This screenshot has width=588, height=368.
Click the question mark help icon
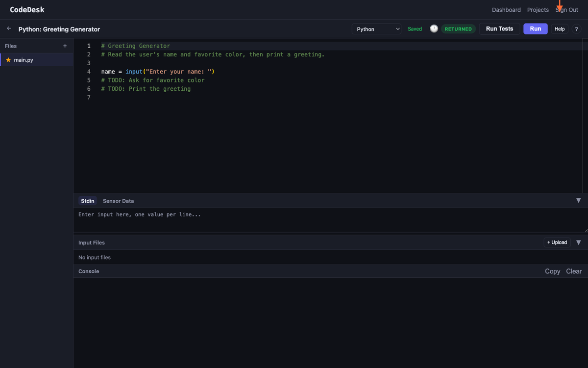[576, 29]
